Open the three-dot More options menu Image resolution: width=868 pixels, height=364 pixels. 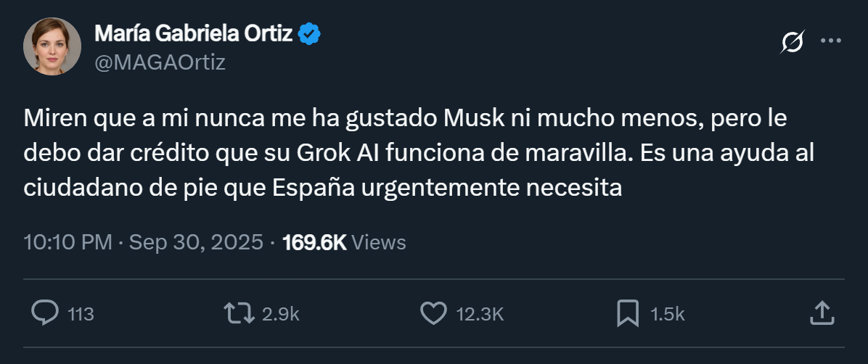pos(830,41)
